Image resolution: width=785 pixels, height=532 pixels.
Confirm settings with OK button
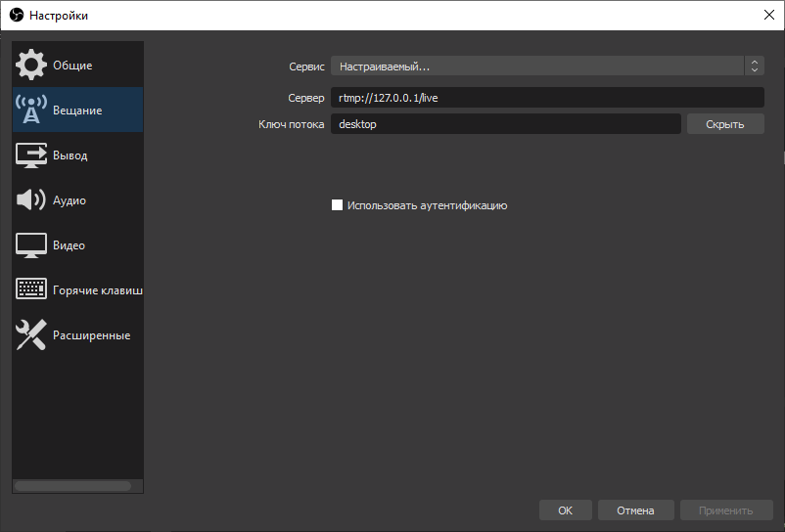566,510
